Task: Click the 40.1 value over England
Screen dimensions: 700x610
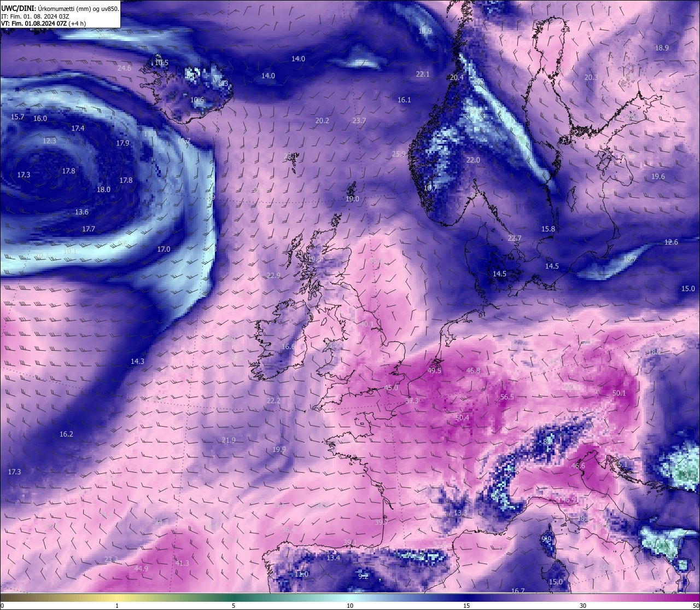Action: (x=367, y=324)
